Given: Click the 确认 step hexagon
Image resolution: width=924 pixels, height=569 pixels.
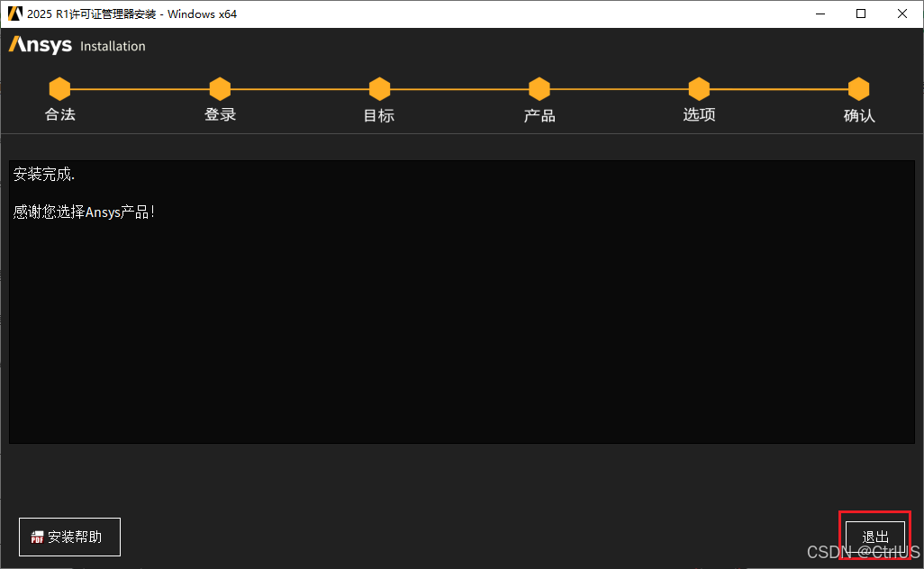Looking at the screenshot, I should click(x=858, y=89).
